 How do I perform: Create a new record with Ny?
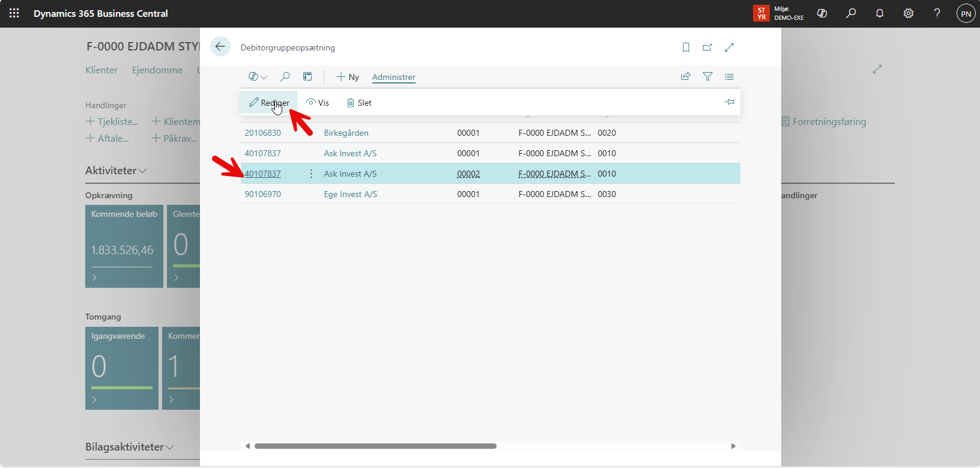[x=348, y=77]
